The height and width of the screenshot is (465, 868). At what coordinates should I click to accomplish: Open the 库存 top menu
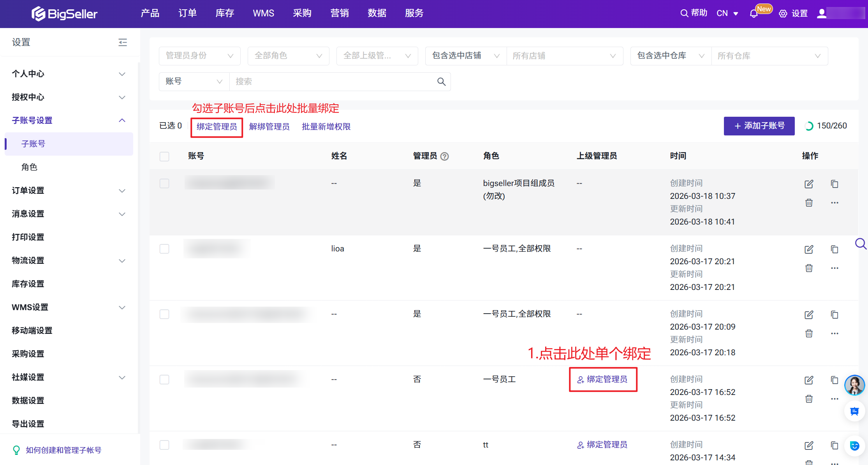(225, 13)
